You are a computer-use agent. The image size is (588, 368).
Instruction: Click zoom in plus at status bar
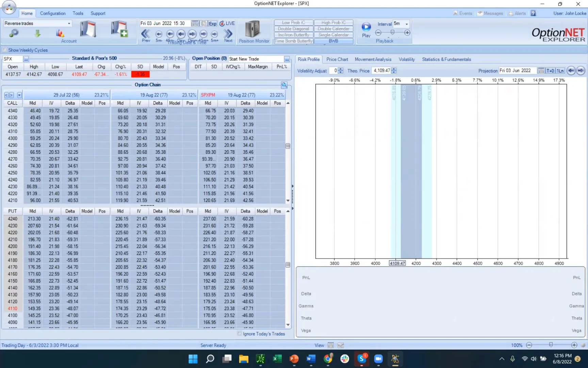pyautogui.click(x=574, y=345)
